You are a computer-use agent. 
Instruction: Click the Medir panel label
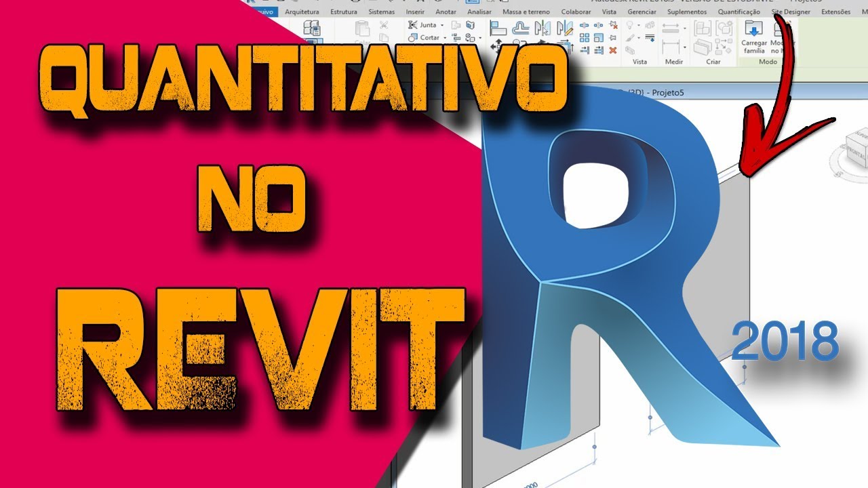674,62
